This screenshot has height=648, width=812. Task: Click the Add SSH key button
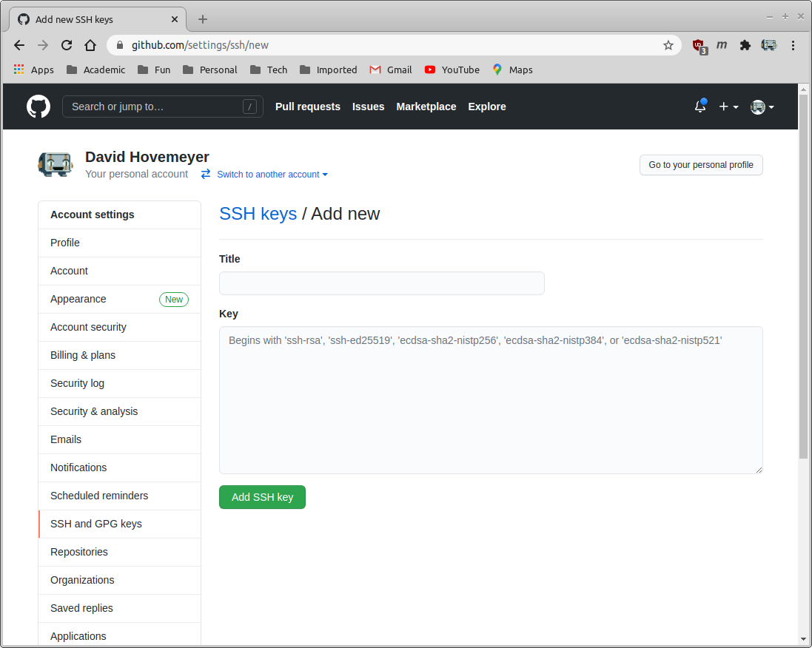coord(262,497)
